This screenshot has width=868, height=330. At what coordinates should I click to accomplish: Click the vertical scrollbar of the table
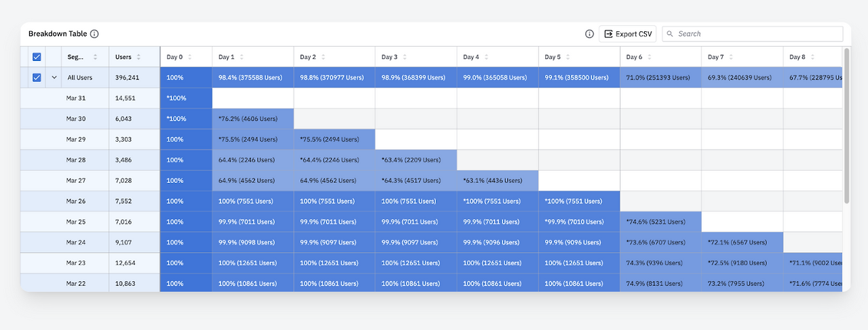[x=846, y=125]
